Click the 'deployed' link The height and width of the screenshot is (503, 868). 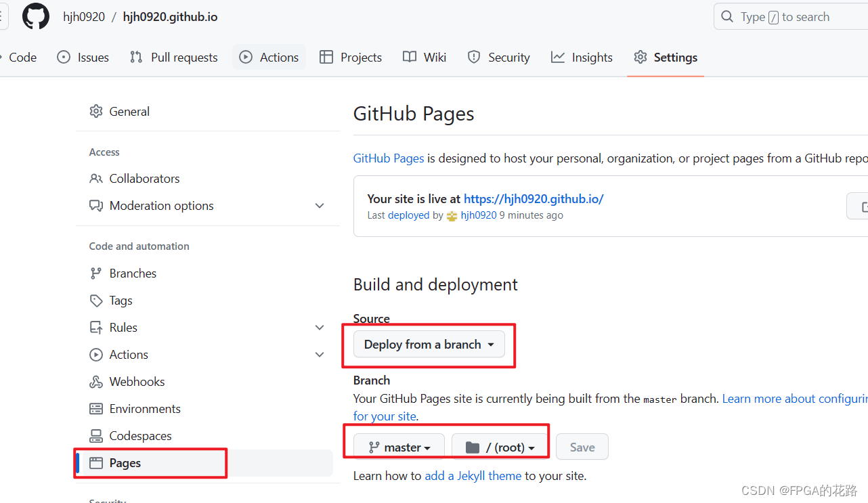[408, 215]
